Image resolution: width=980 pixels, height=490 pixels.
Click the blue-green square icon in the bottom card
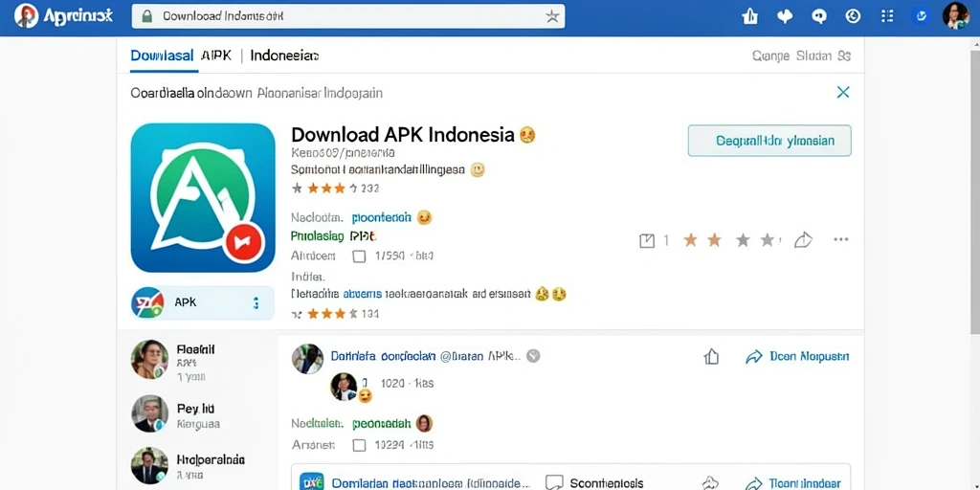(312, 482)
